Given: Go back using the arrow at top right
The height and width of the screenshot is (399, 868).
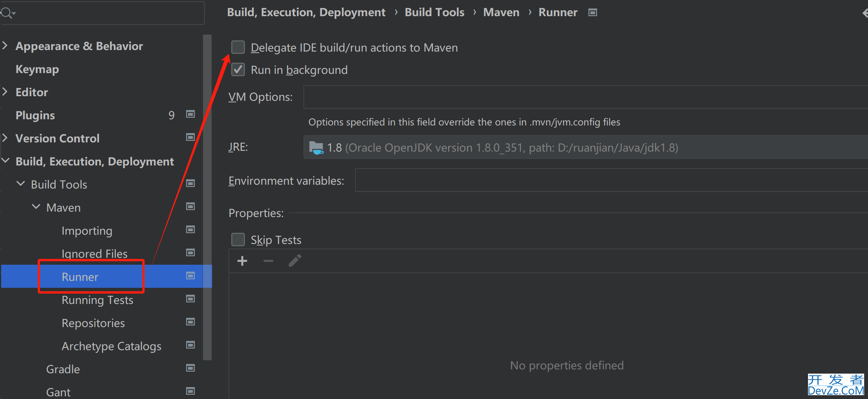Looking at the screenshot, I should 865,13.
